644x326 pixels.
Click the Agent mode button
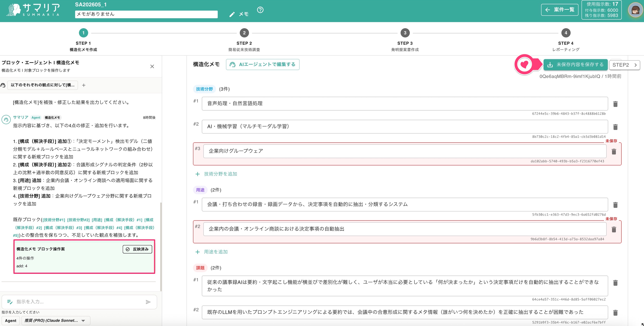point(11,321)
